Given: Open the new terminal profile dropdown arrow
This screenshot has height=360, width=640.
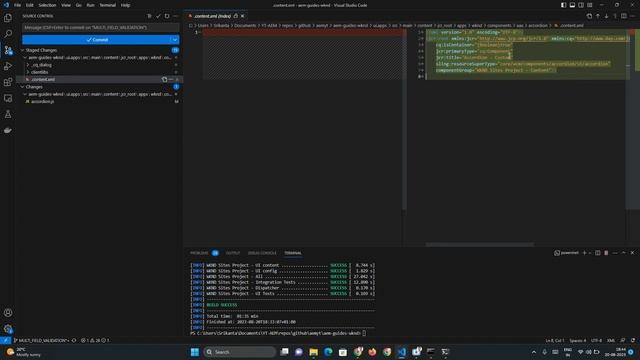Looking at the screenshot, I should point(590,253).
